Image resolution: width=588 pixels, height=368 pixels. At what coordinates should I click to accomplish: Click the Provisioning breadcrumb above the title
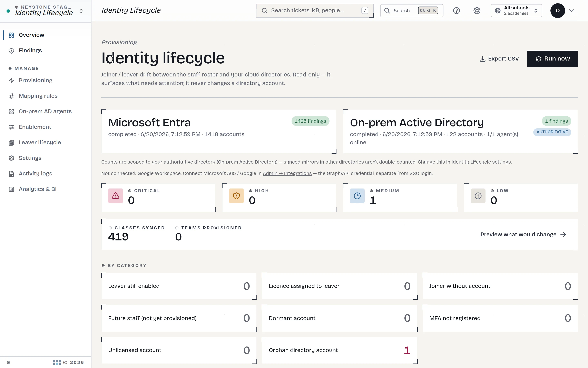point(119,42)
